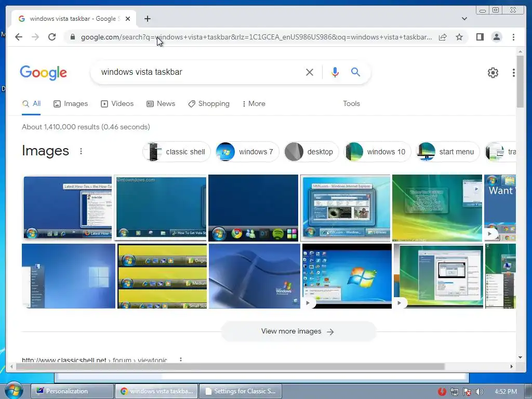Filter images by windows 7 chip

tap(247, 152)
